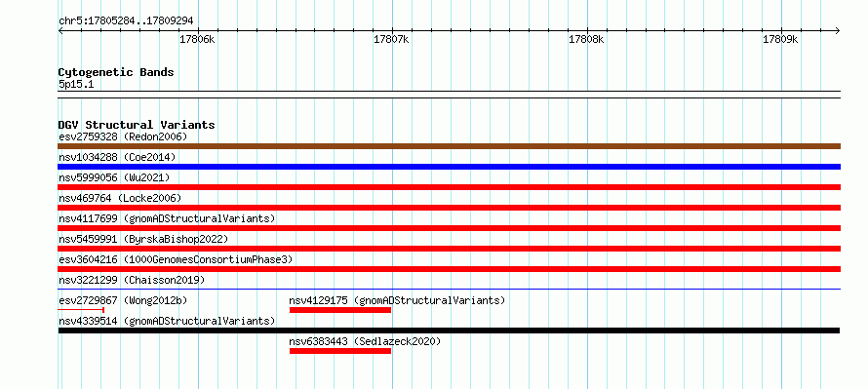Viewport: 868px width, 389px height.
Task: Select the red esv3604216 variant bar
Action: coord(449,269)
